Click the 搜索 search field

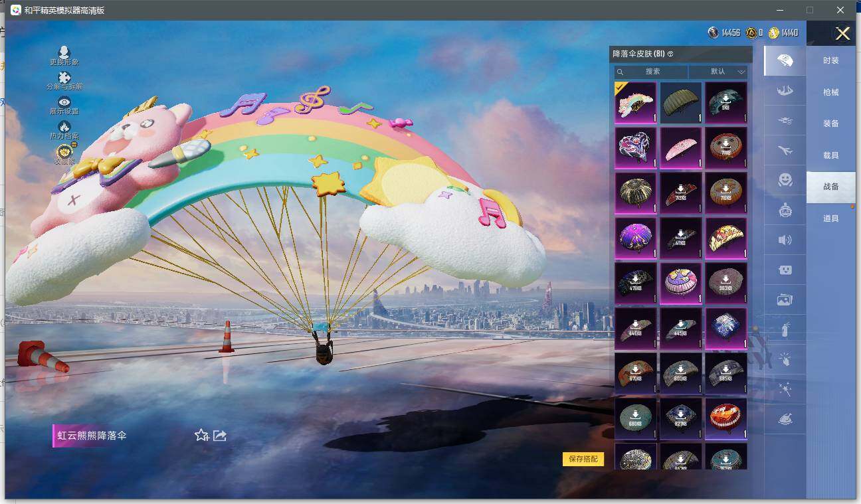point(651,71)
